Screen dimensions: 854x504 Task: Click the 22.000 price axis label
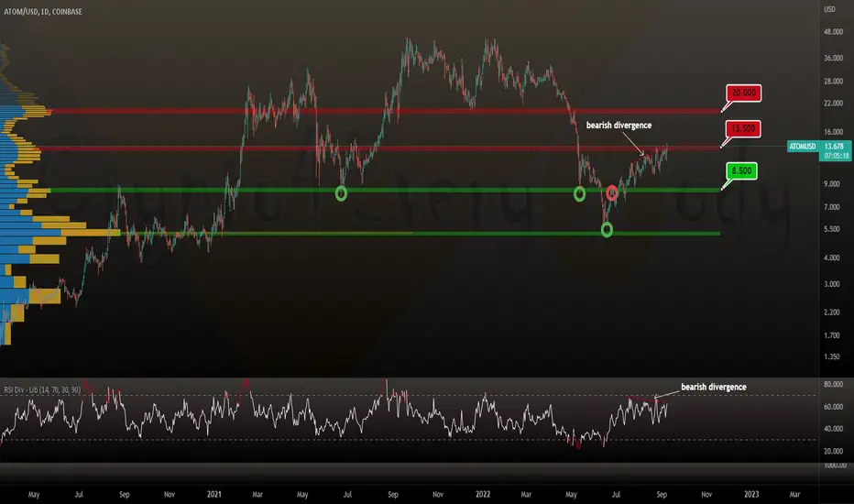tap(833, 104)
